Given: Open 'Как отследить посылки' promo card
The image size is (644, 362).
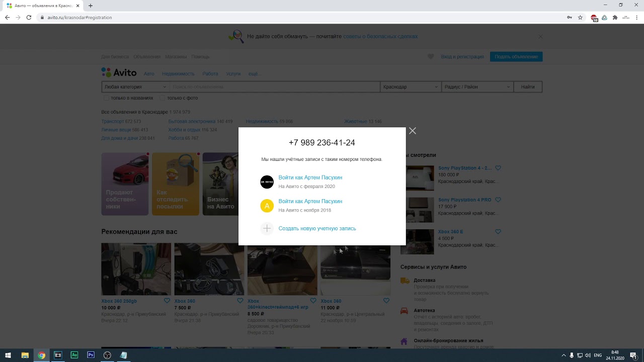Looking at the screenshot, I should tap(176, 184).
